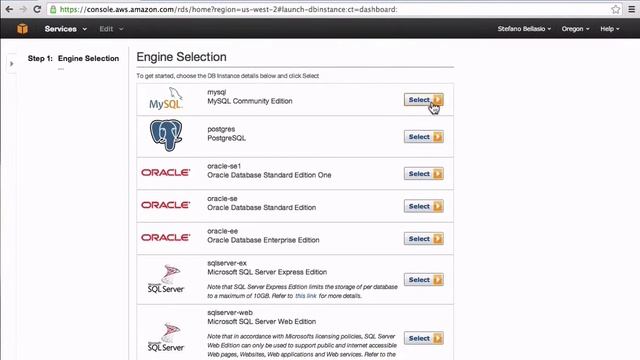Click the green padlock security icon
640x360 pixels.
53,9
